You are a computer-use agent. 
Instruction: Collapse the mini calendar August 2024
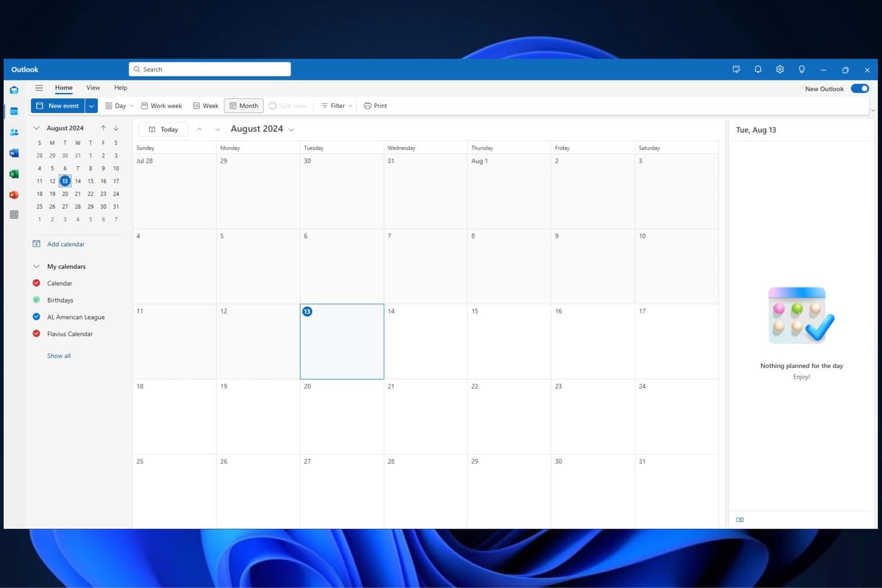tap(36, 128)
